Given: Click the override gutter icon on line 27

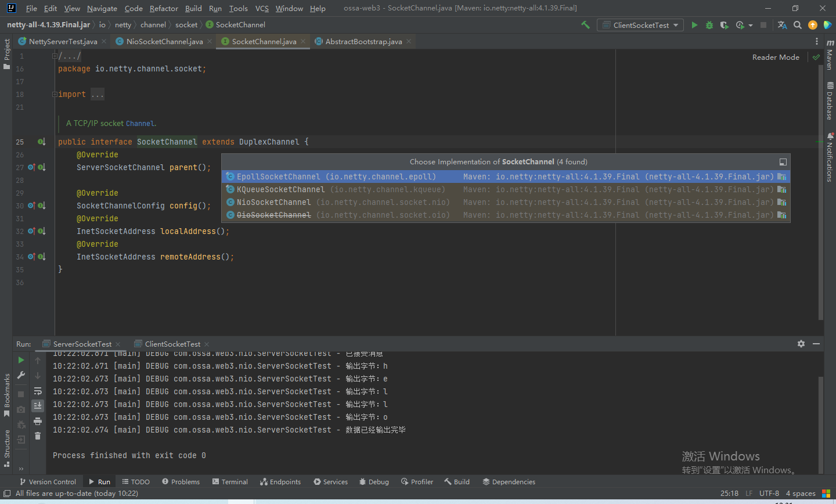Looking at the screenshot, I should [x=31, y=167].
